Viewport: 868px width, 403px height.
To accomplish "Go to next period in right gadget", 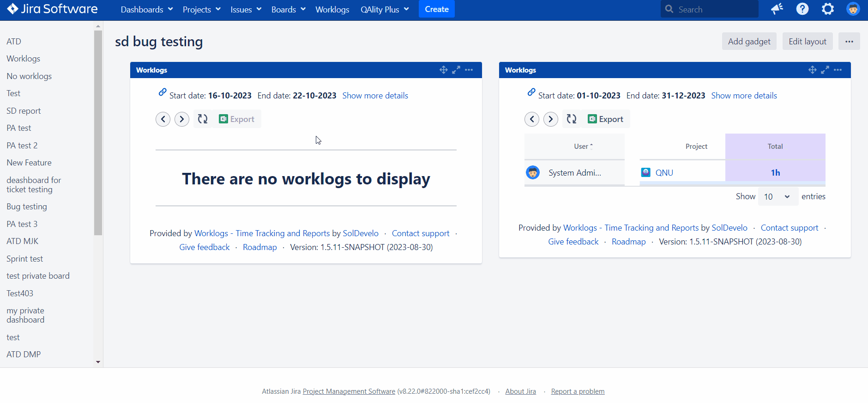I will 551,119.
